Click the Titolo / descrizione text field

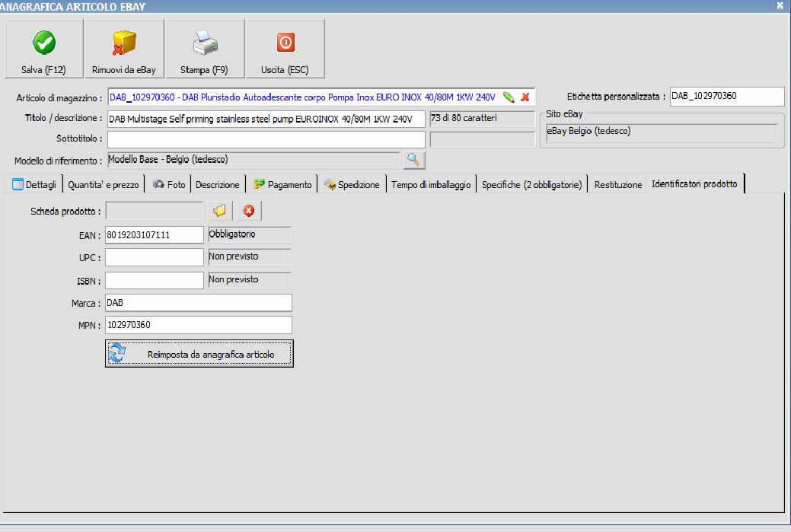[x=266, y=119]
